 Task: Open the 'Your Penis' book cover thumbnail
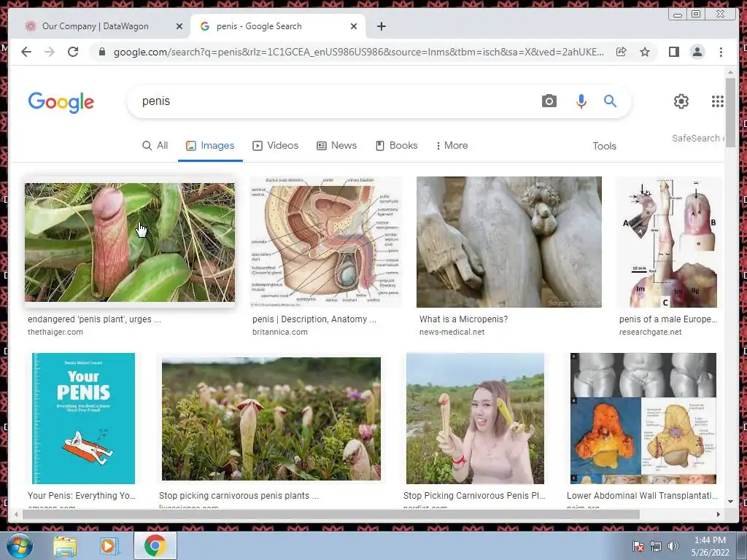pos(83,418)
